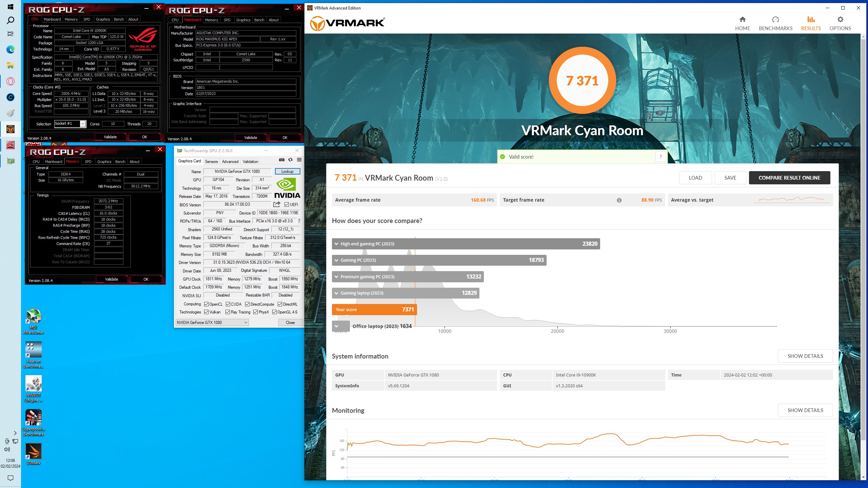Open SPD tab in CPU-Z Mainboard window

click(x=227, y=20)
